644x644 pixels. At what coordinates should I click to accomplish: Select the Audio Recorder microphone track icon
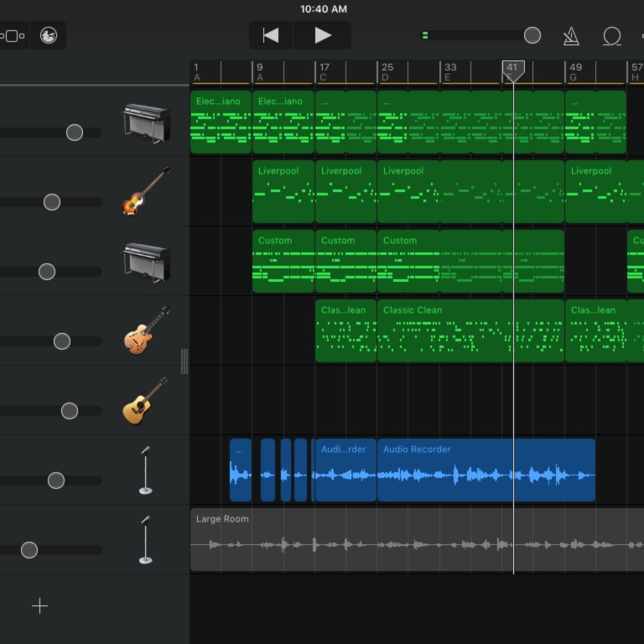pos(146,470)
